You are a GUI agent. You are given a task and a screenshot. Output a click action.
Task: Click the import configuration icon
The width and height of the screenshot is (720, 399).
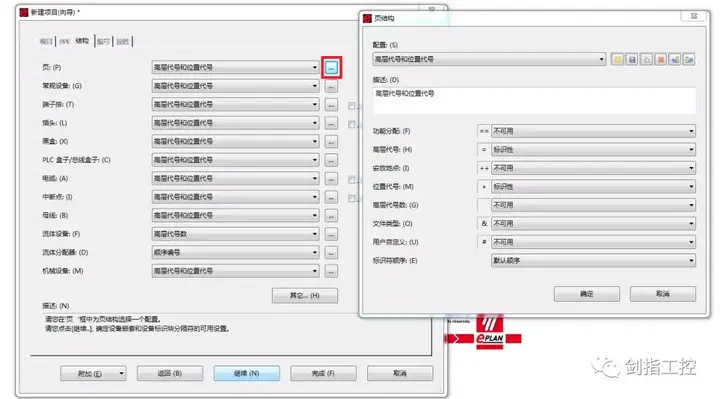(675, 60)
